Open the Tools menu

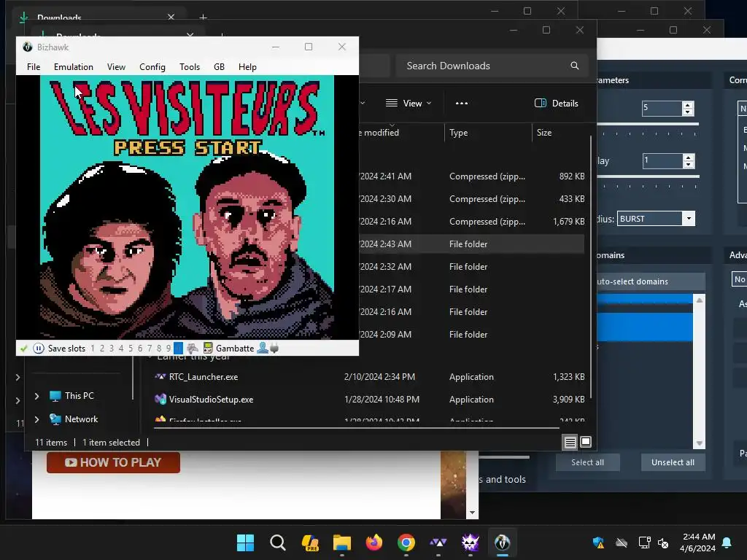tap(190, 66)
